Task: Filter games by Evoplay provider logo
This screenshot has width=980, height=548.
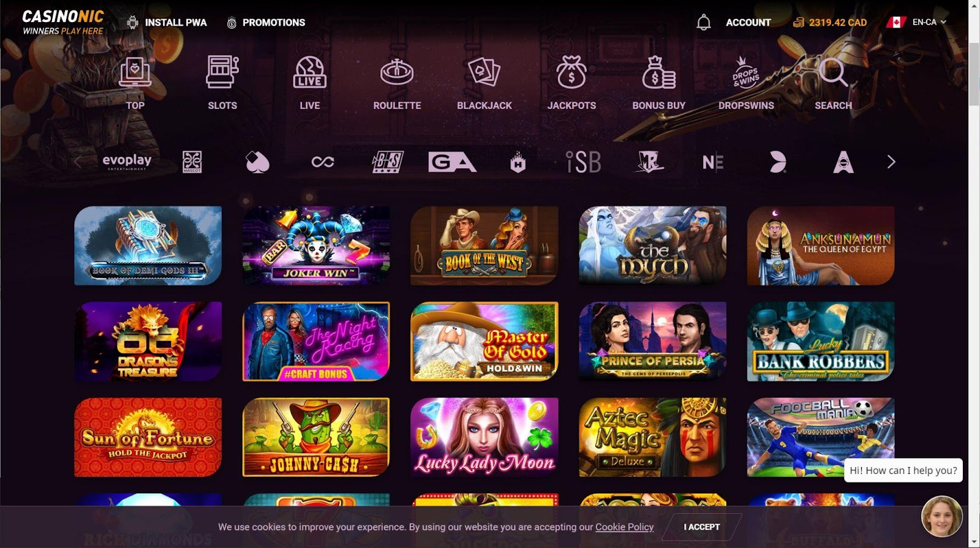Action: point(127,162)
